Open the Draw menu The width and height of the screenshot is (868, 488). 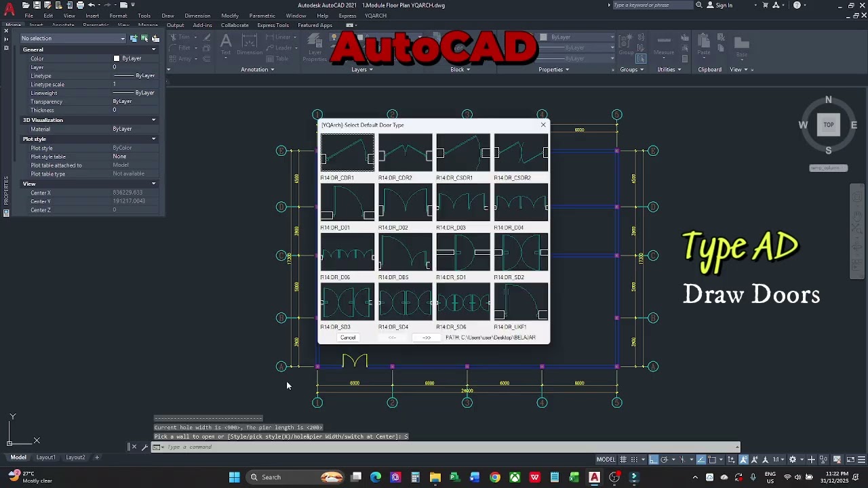(x=167, y=16)
